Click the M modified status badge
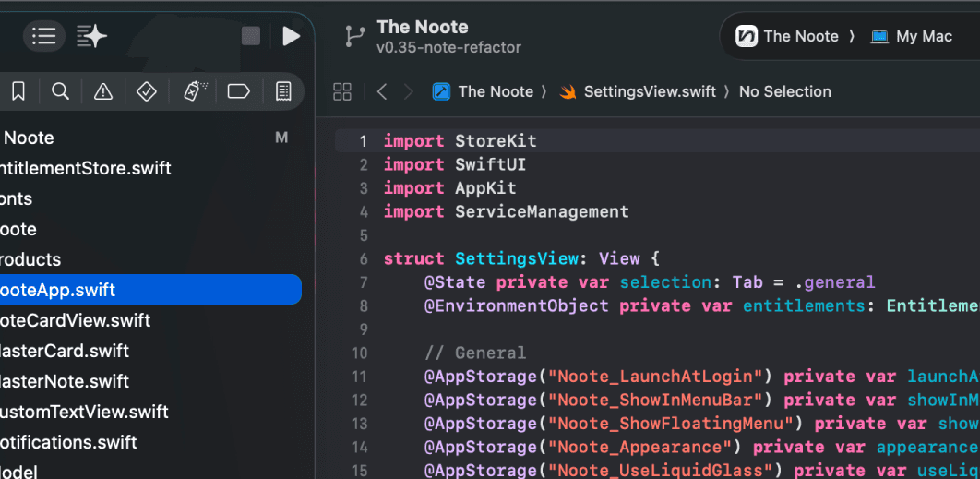Image resolution: width=980 pixels, height=479 pixels. coord(281,138)
